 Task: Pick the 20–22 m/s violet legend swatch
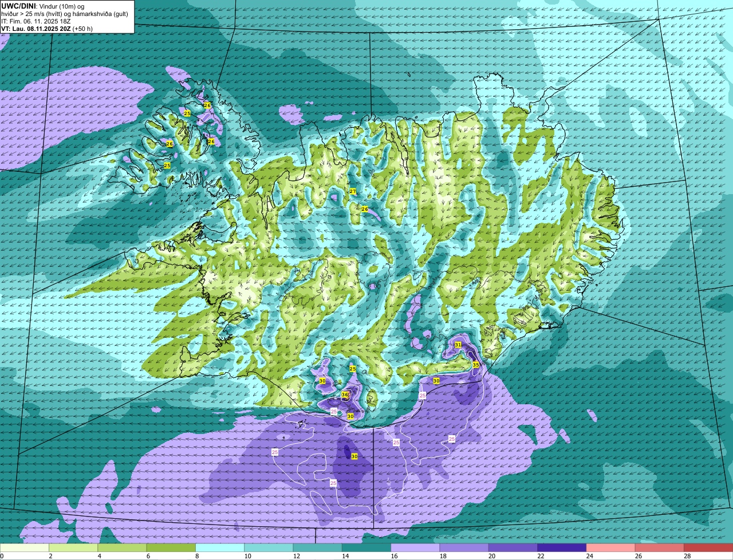point(513,547)
